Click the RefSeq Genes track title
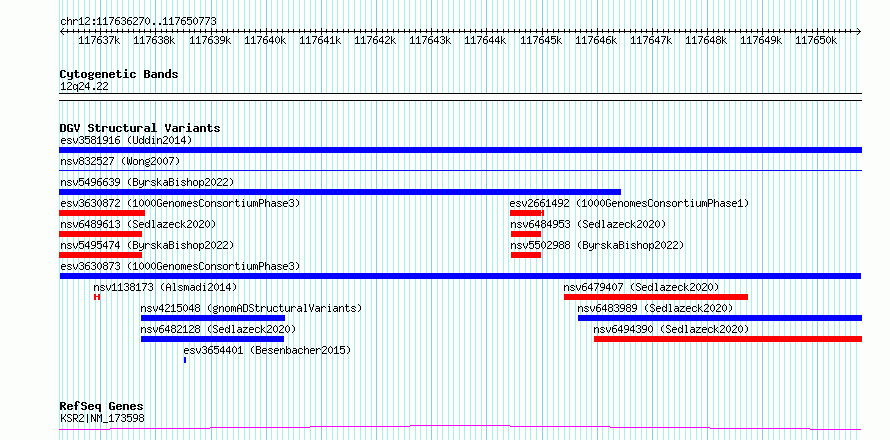This screenshot has height=440, width=890. [101, 407]
